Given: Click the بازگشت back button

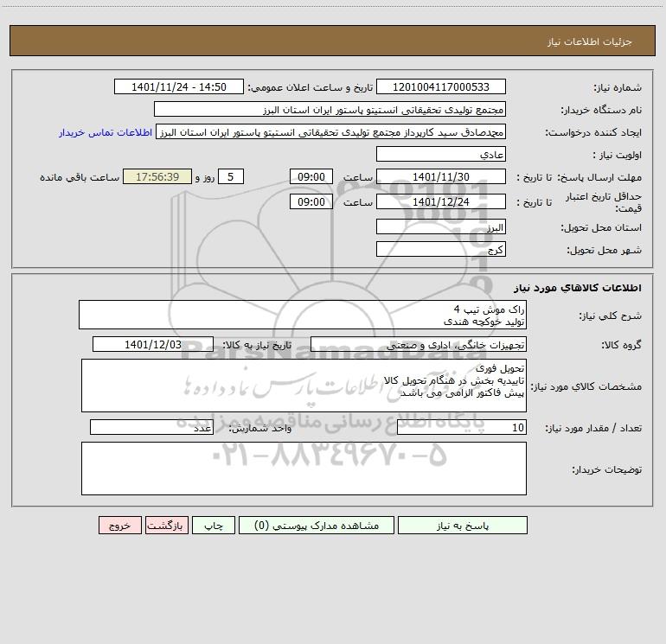Looking at the screenshot, I should 166,525.
